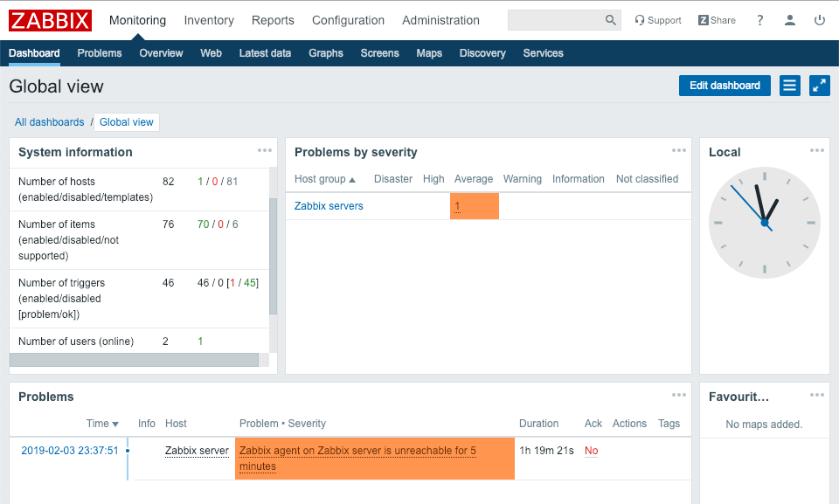Open dashboard actions hamburger menu
Image resolution: width=839 pixels, height=504 pixels.
790,86
